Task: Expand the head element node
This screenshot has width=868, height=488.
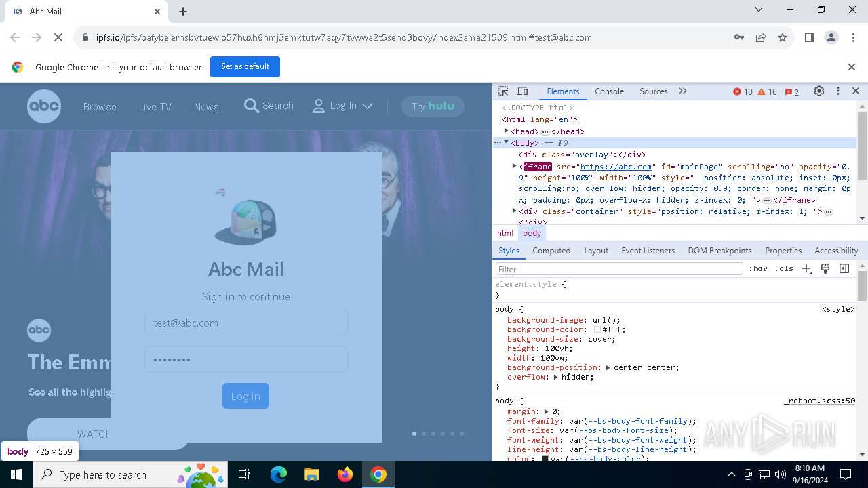Action: coord(506,131)
